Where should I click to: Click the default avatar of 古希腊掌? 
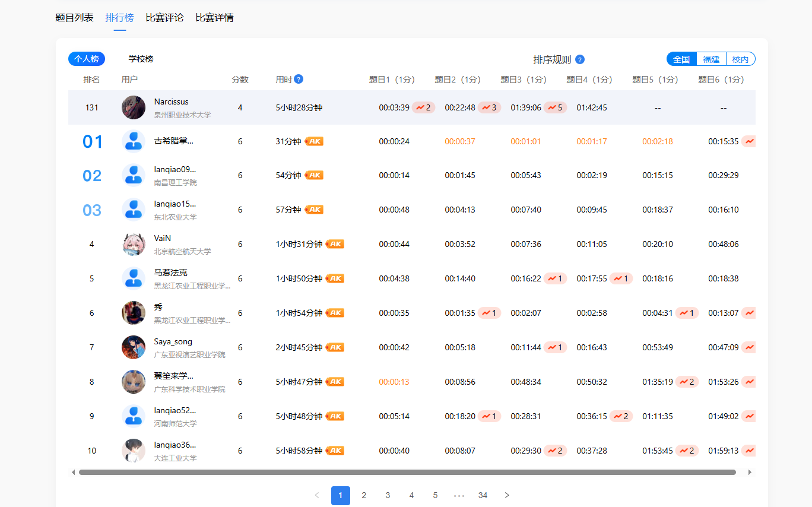pos(134,141)
